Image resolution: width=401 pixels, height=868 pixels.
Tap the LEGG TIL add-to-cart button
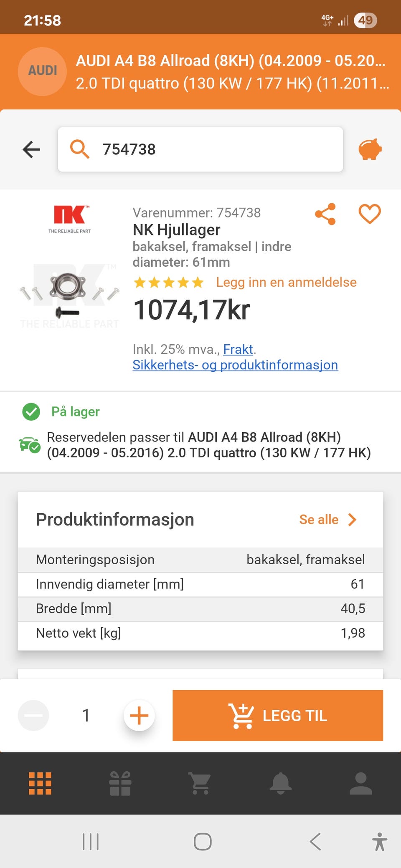pos(278,715)
